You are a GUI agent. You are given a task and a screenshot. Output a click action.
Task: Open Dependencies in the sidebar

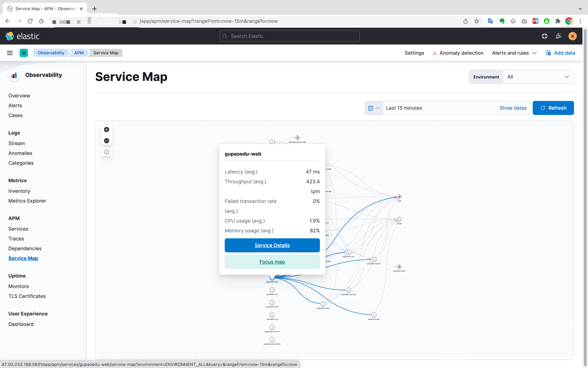pos(25,248)
